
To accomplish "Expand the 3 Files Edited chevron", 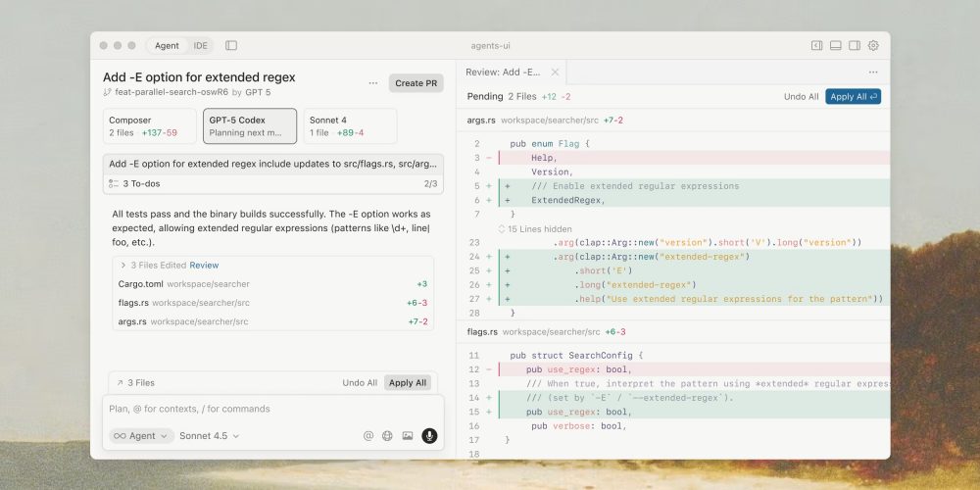I will (x=122, y=265).
